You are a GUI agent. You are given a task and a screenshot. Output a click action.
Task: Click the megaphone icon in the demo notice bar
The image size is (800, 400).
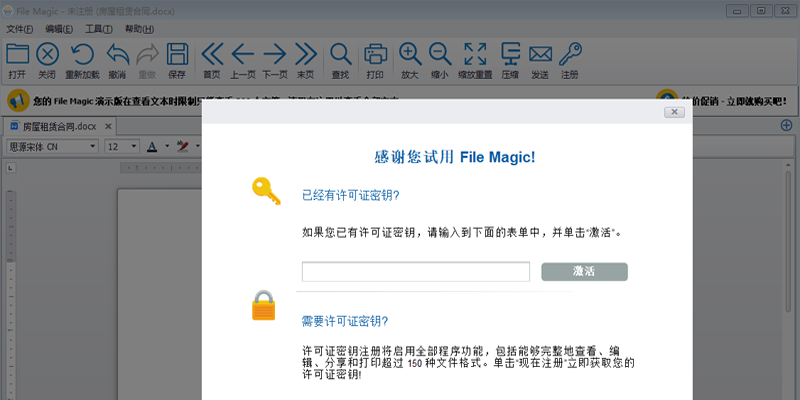pos(18,101)
